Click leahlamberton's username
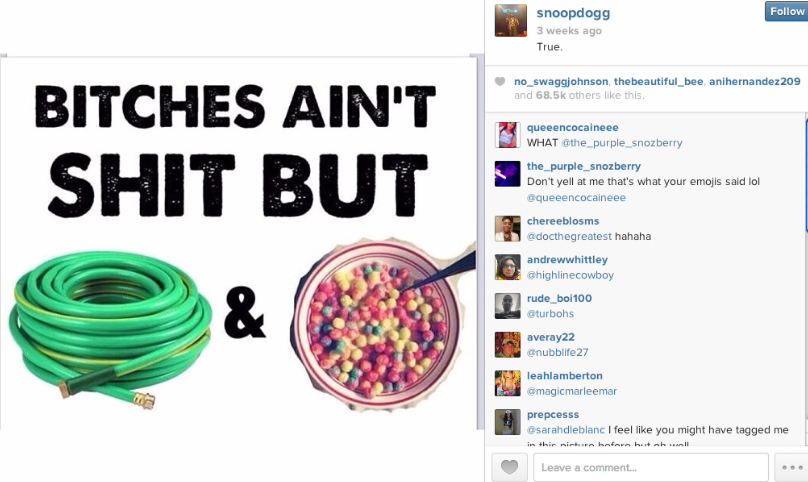Viewport: 808px width, 482px height. point(564,375)
